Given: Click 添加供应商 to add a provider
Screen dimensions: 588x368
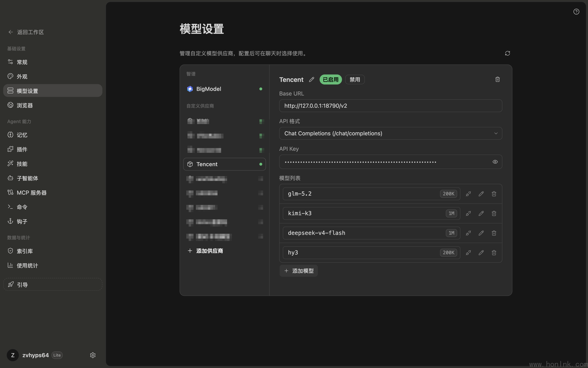Looking at the screenshot, I should [x=205, y=251].
